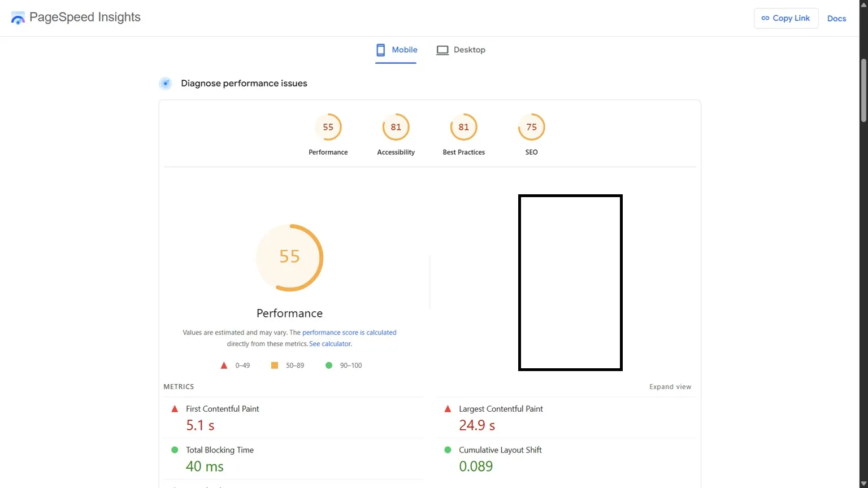This screenshot has height=488, width=868.
Task: Select the Diagnose performance issues heading
Action: point(244,84)
